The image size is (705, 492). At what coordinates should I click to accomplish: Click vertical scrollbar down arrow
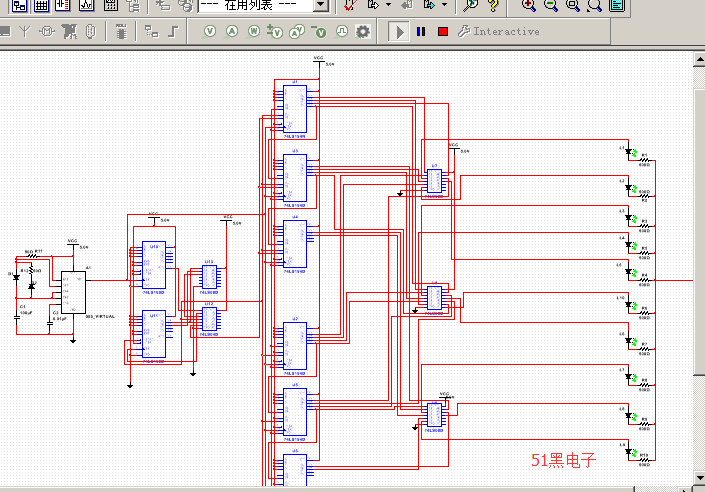[x=700, y=477]
